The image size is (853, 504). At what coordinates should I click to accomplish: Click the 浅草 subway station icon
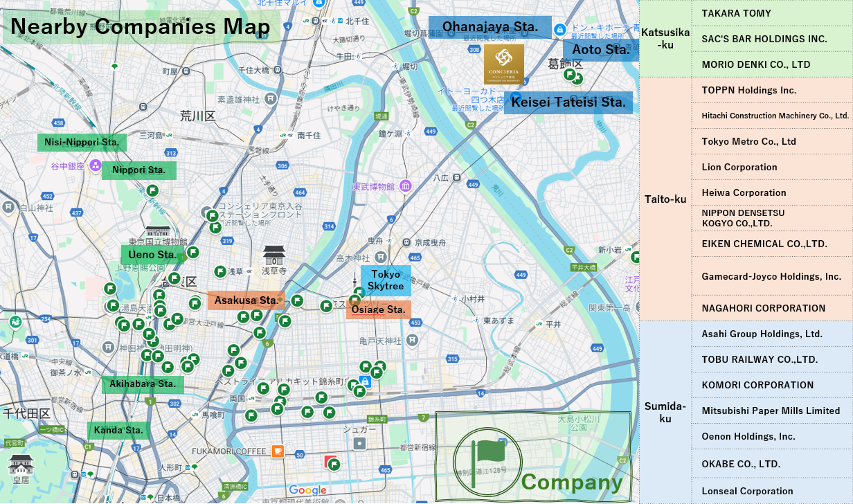click(x=251, y=272)
